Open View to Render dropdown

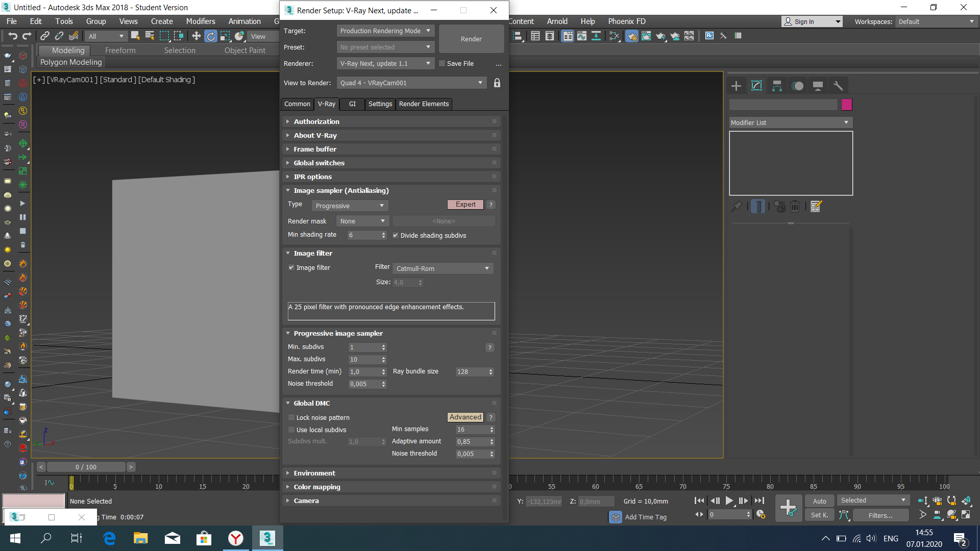coord(411,83)
